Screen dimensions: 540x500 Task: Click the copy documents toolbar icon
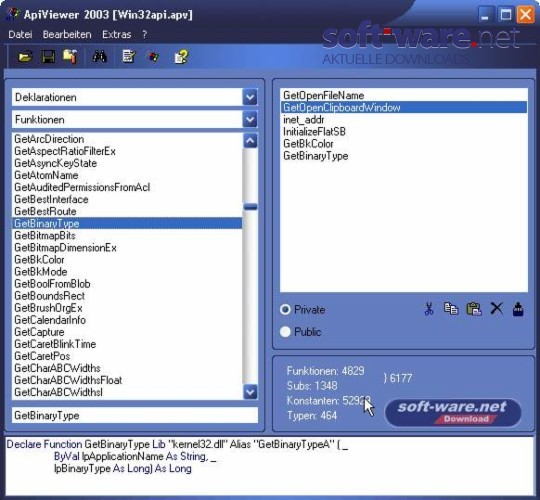click(x=70, y=57)
